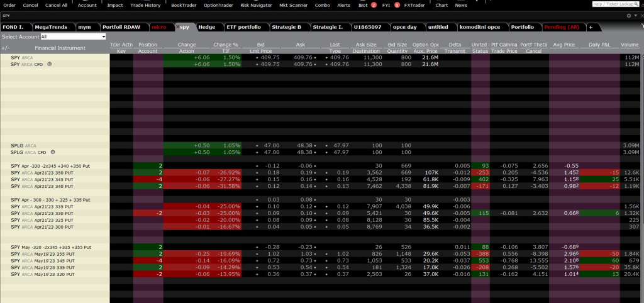Open the Select Account dropdown
The height and width of the screenshot is (303, 644).
point(73,36)
